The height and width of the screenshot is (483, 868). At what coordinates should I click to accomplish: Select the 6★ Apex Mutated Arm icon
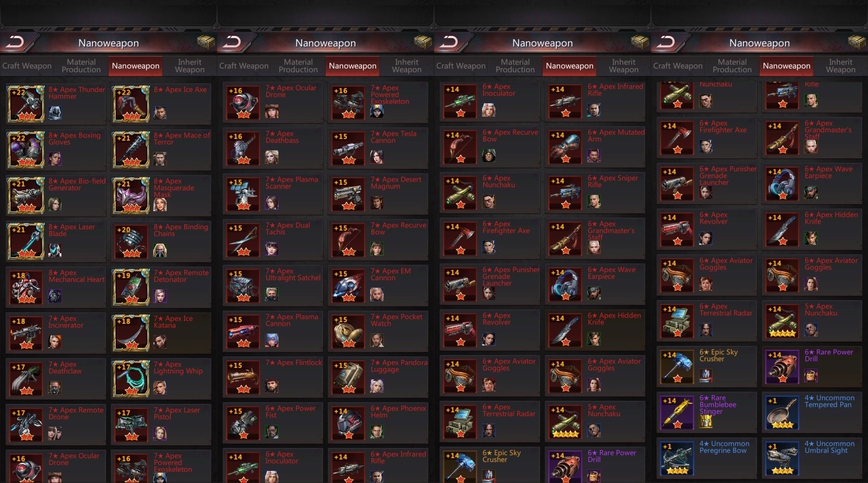coord(565,147)
